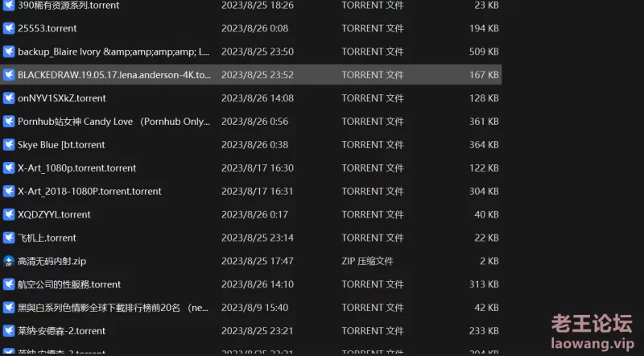The image size is (644, 356).
Task: Click the size value 233 KB
Action: click(484, 331)
